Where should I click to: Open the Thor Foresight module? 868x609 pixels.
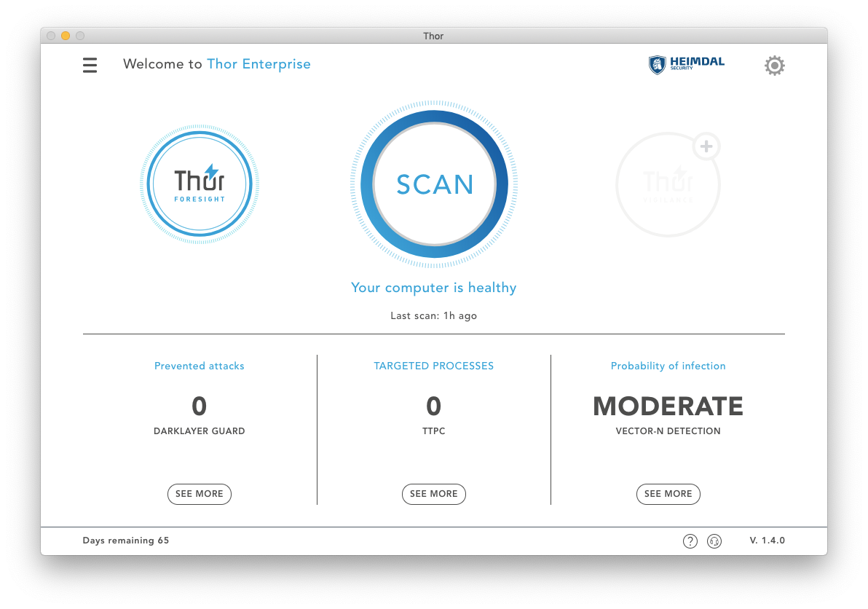click(200, 184)
